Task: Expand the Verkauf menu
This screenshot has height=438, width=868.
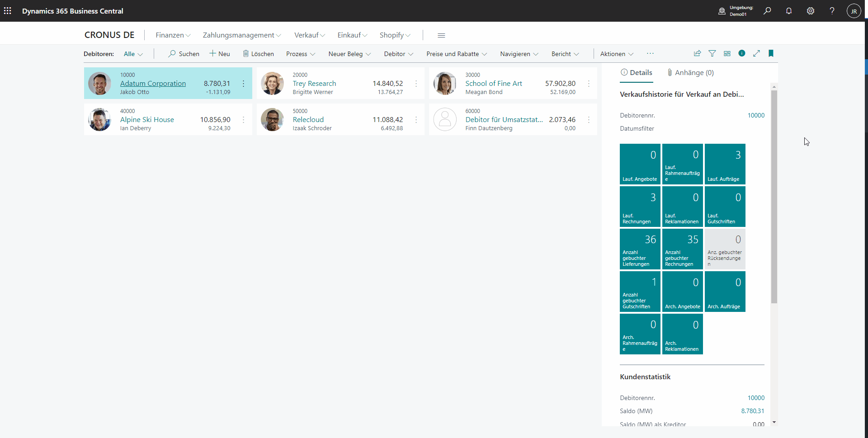Action: pos(310,35)
